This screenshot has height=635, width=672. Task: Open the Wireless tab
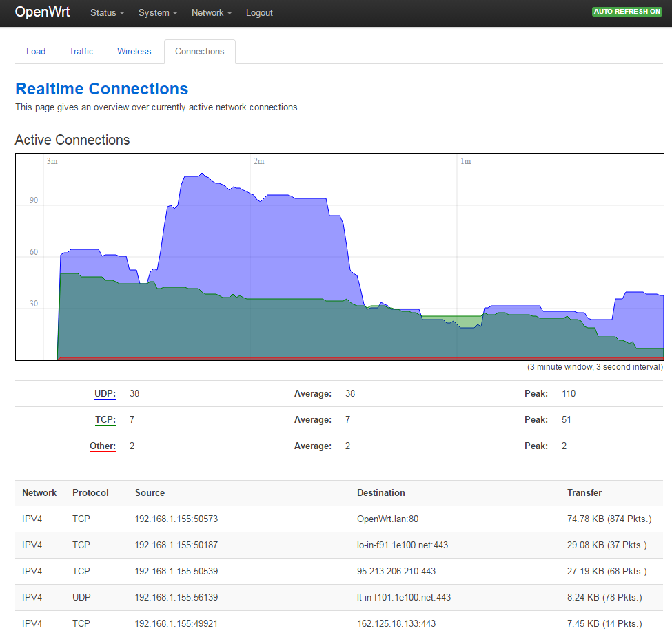[134, 52]
